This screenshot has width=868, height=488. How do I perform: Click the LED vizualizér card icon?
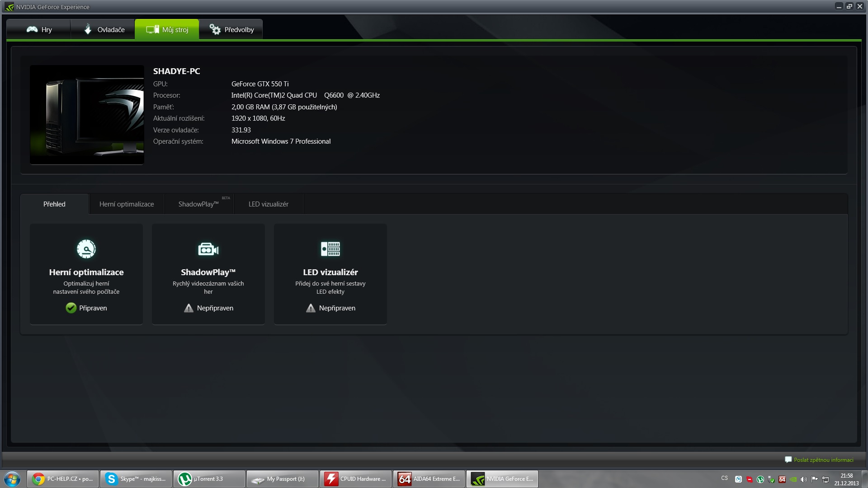pos(330,249)
